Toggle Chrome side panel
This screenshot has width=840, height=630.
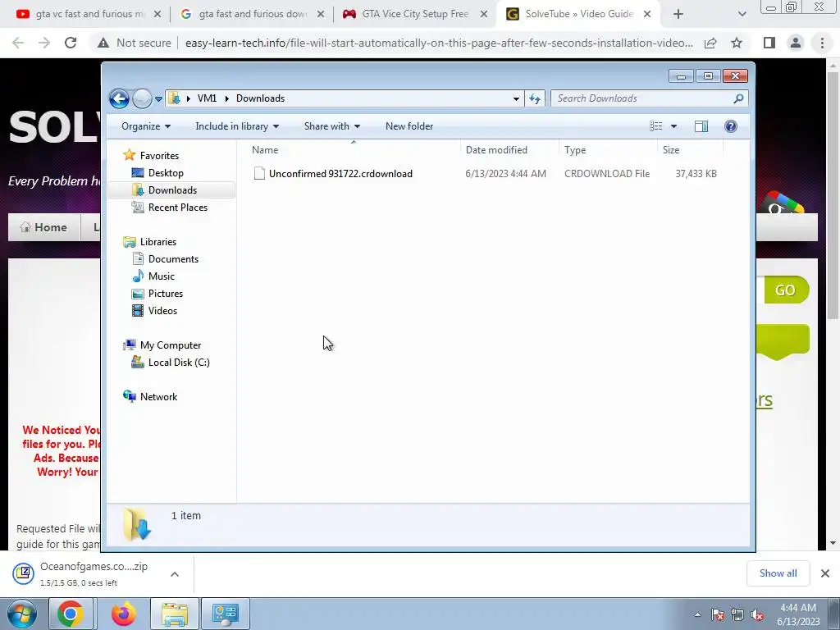click(769, 43)
